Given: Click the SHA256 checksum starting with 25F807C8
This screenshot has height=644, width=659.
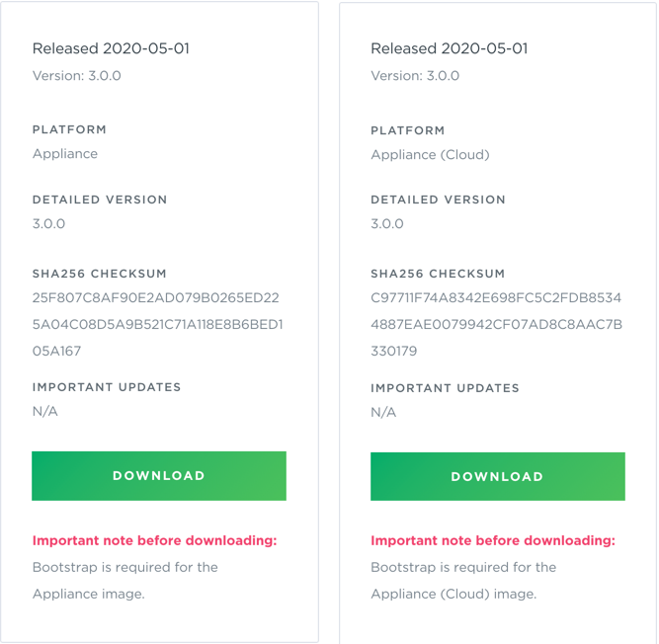Looking at the screenshot, I should (156, 324).
